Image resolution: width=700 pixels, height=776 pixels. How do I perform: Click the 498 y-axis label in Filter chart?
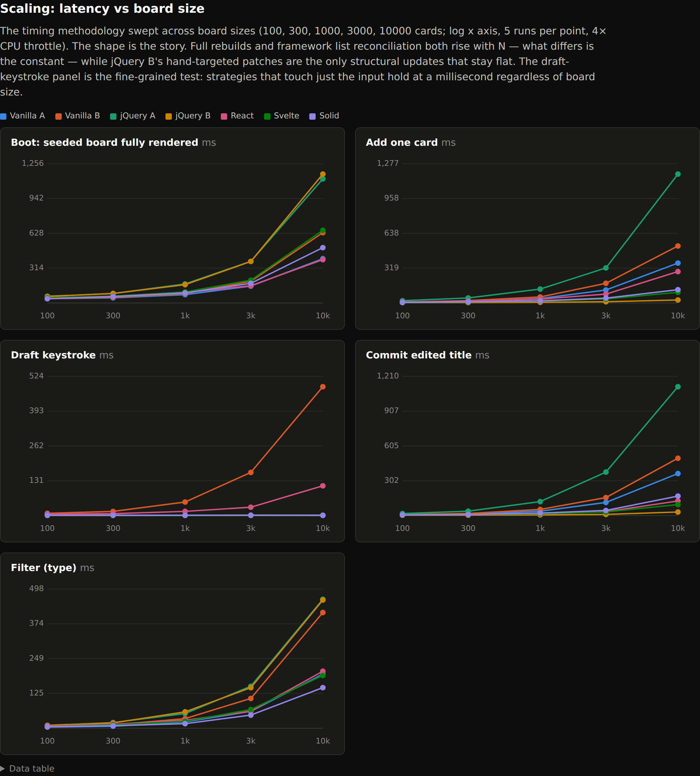37,589
